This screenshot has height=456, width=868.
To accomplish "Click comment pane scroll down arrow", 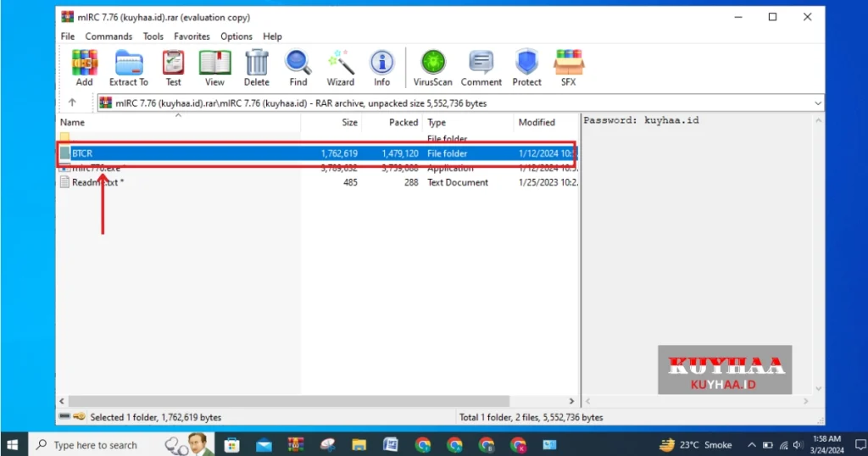I will click(x=818, y=388).
